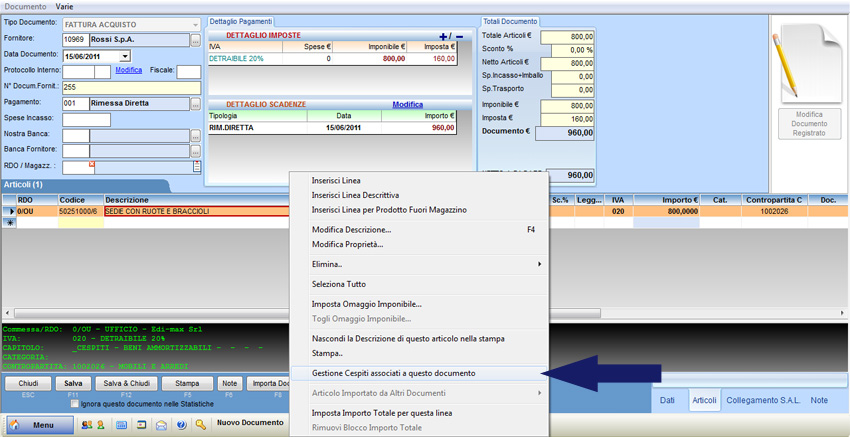Click the plus icon in Dettaglio Imposte
This screenshot has height=437, width=850.
coord(444,36)
